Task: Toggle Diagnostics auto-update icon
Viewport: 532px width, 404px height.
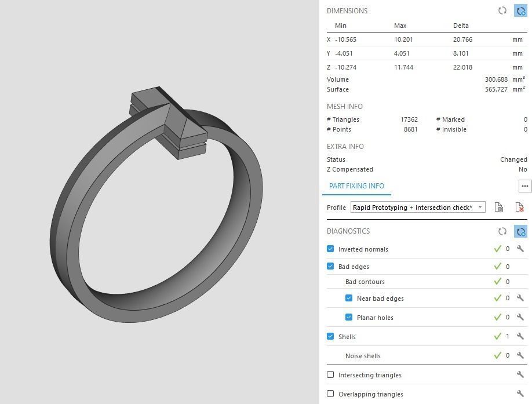Action: click(x=520, y=231)
